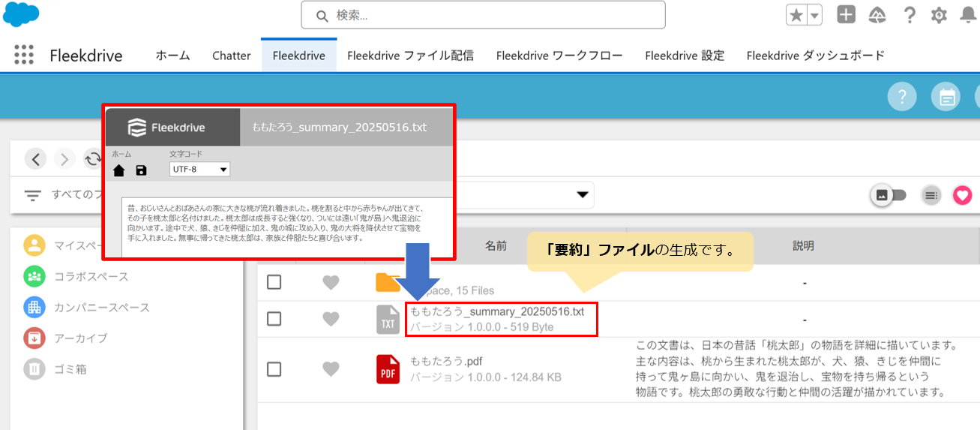Open the Trailhead guidance icon

click(878, 15)
